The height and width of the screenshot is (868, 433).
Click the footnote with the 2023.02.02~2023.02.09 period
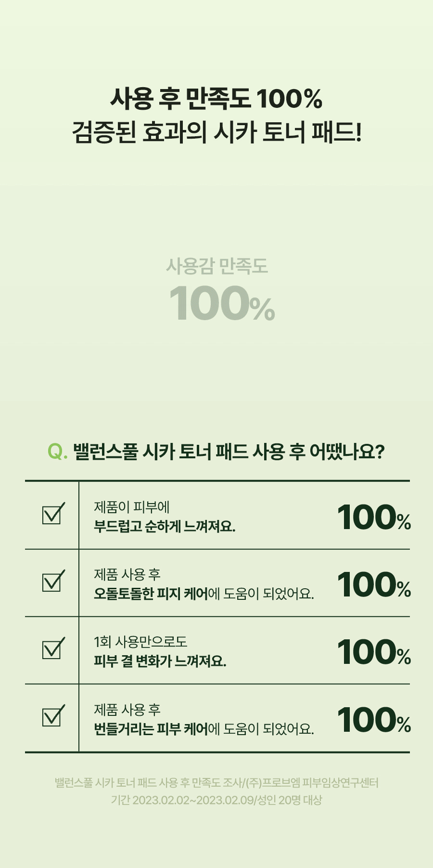pos(216,800)
